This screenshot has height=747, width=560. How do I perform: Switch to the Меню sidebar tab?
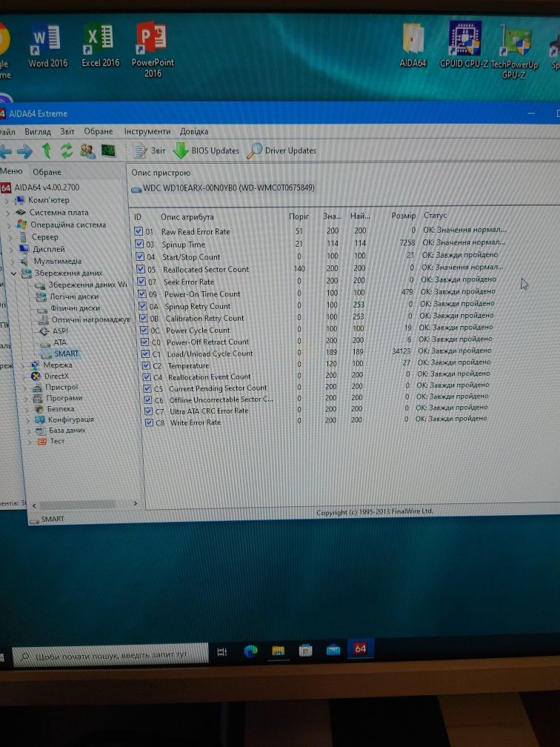tap(11, 171)
